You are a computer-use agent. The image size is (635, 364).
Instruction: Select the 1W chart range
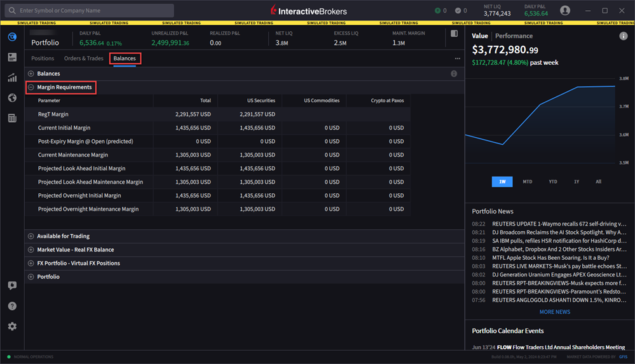coord(502,182)
